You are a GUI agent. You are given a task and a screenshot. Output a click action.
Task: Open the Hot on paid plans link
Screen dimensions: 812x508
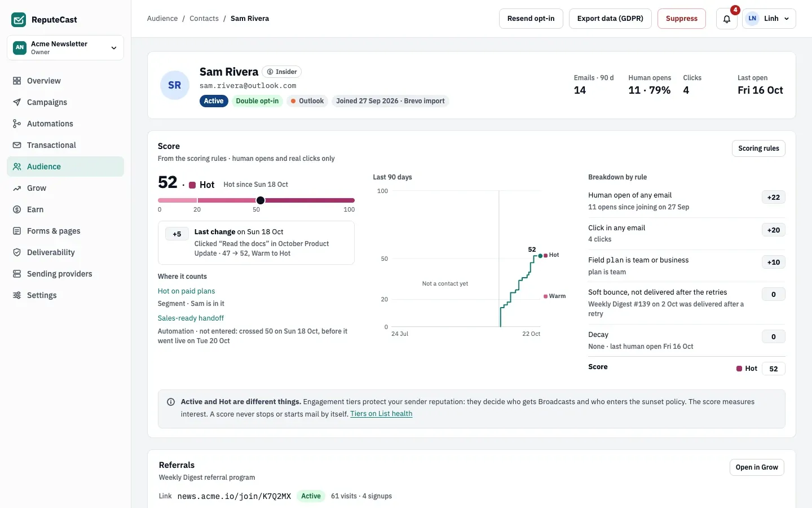click(x=186, y=291)
